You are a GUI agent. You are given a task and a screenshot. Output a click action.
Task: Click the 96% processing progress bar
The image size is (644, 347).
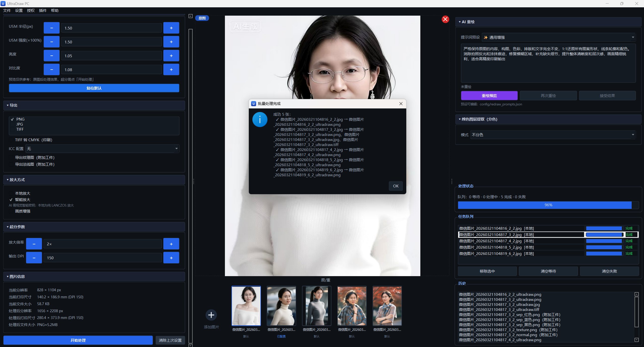(548, 205)
